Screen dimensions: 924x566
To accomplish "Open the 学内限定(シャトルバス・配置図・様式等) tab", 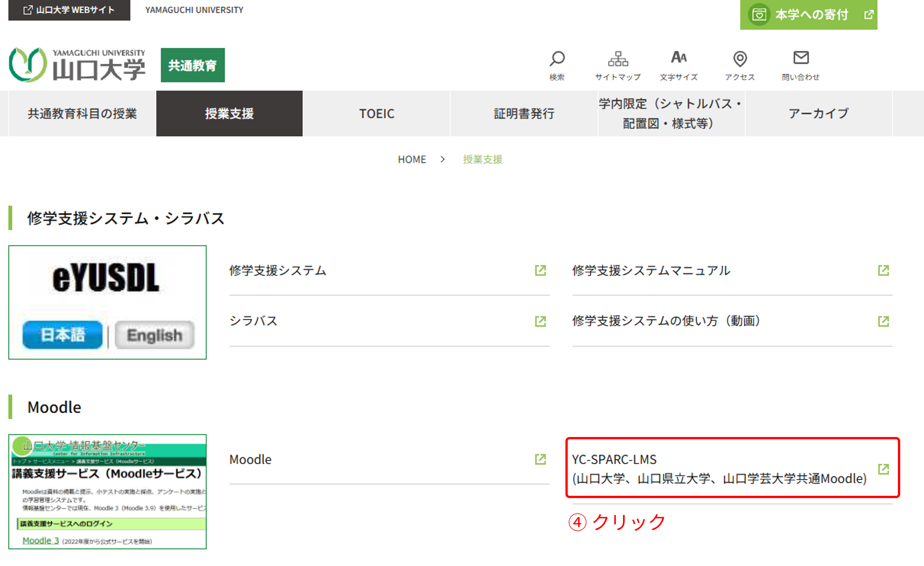I will (x=671, y=113).
